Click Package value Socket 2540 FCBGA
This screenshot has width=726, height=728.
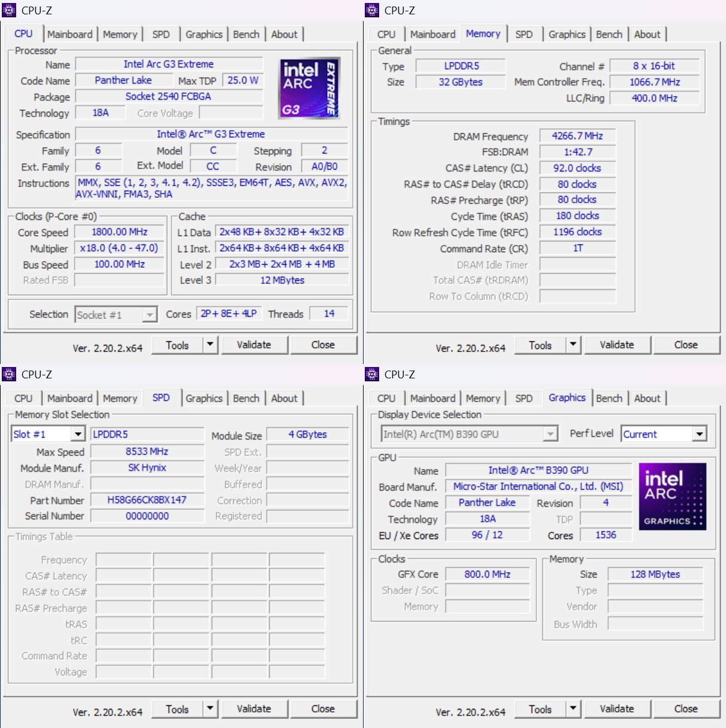pyautogui.click(x=169, y=96)
